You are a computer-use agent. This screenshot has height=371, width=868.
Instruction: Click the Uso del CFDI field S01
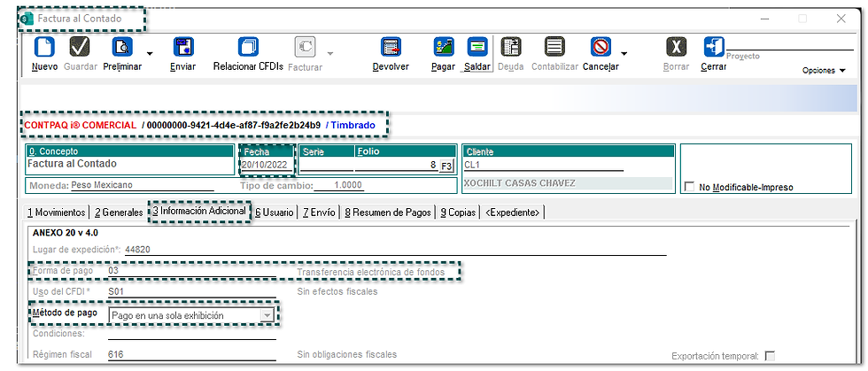(191, 291)
